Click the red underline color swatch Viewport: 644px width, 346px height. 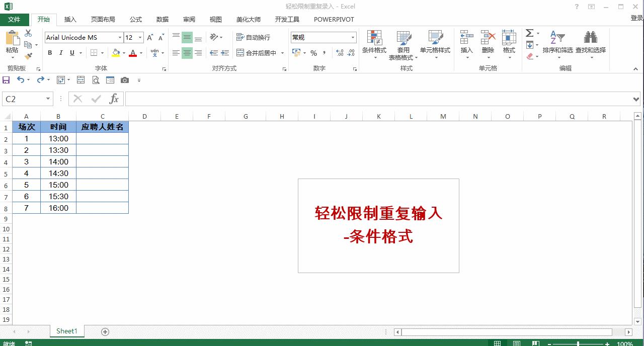[x=132, y=55]
